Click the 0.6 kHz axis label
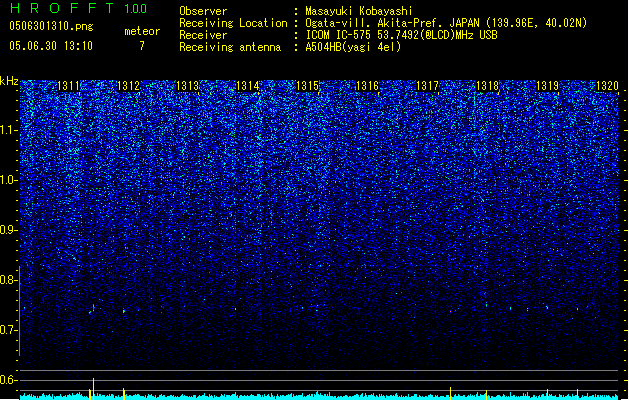 click(9, 380)
